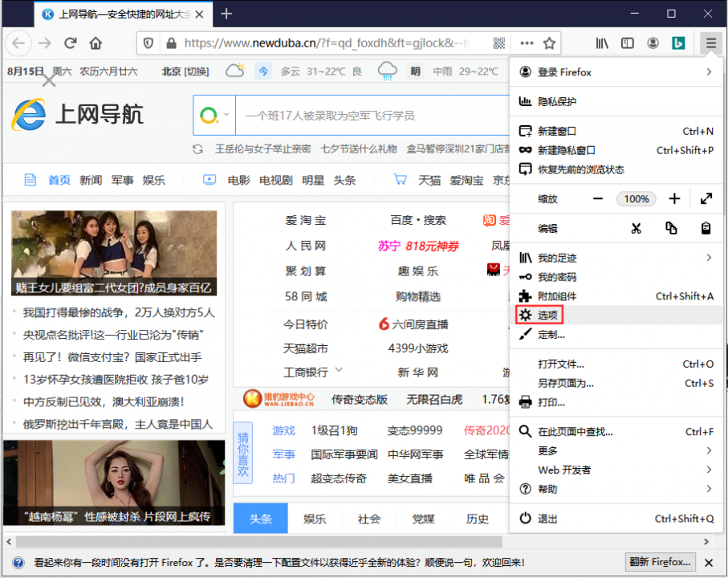This screenshot has width=728, height=578.
Task: Open the 首页 navigation link
Action: click(59, 180)
